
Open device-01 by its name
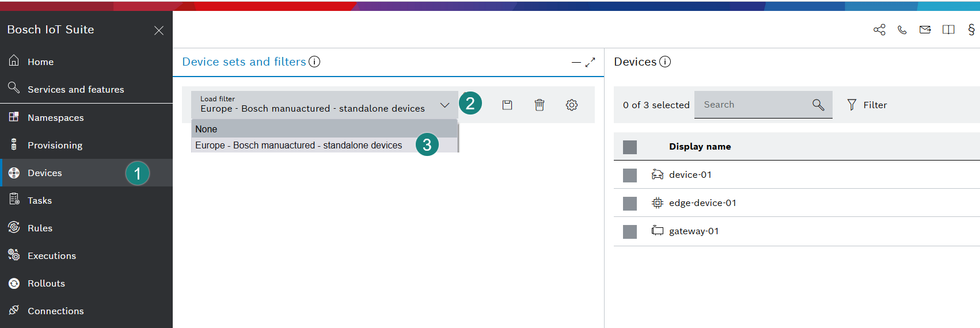click(x=690, y=174)
